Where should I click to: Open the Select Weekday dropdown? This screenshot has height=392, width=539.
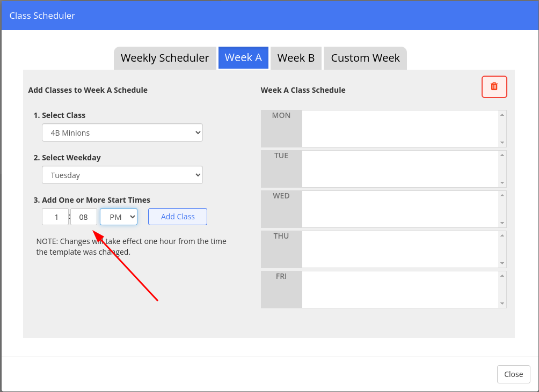[x=122, y=175]
